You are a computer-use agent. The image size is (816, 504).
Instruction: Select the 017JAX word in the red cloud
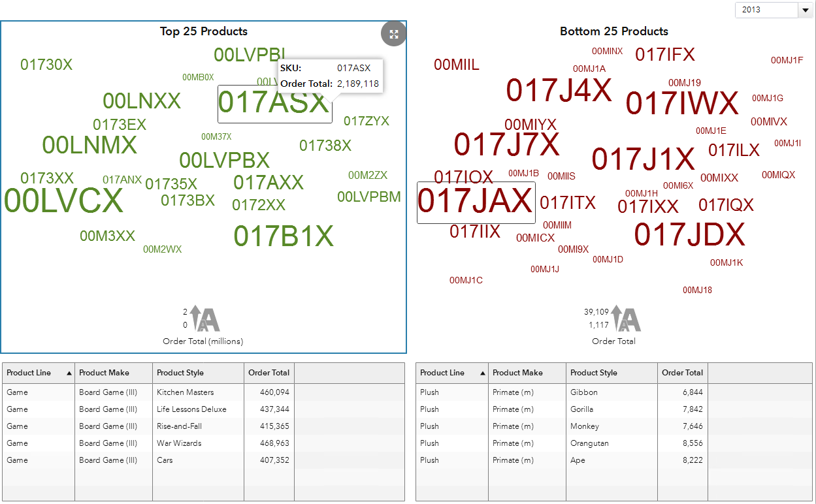[475, 201]
